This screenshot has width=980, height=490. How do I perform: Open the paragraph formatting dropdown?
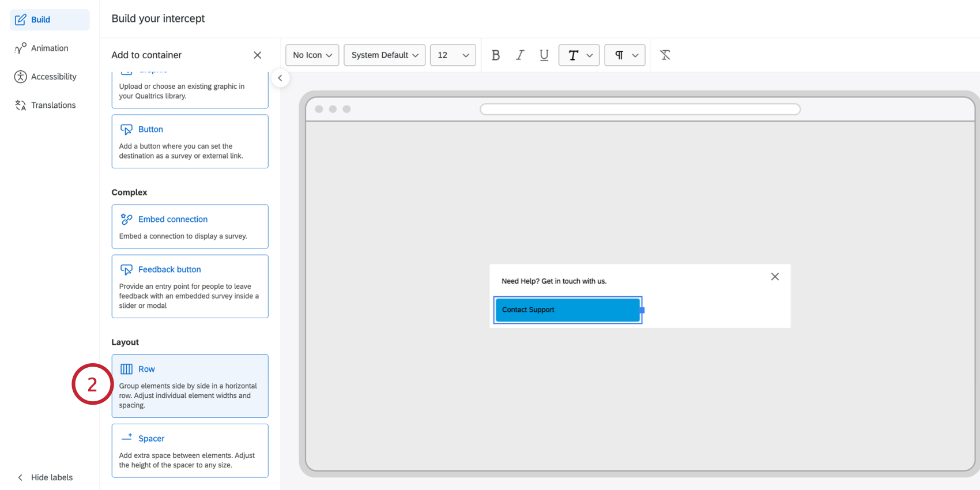[x=625, y=55]
